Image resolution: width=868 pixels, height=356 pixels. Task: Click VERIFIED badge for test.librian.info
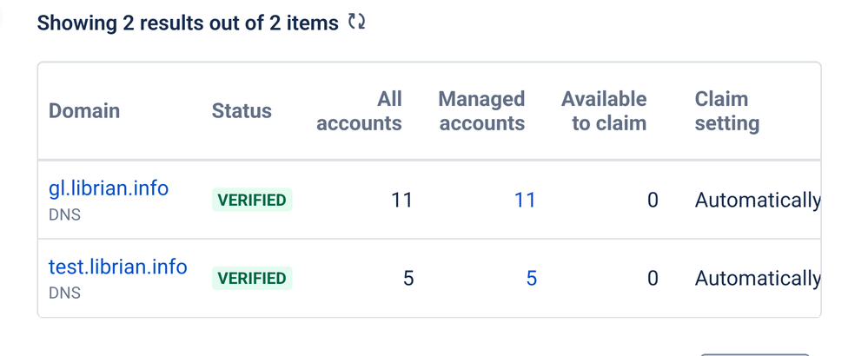252,278
